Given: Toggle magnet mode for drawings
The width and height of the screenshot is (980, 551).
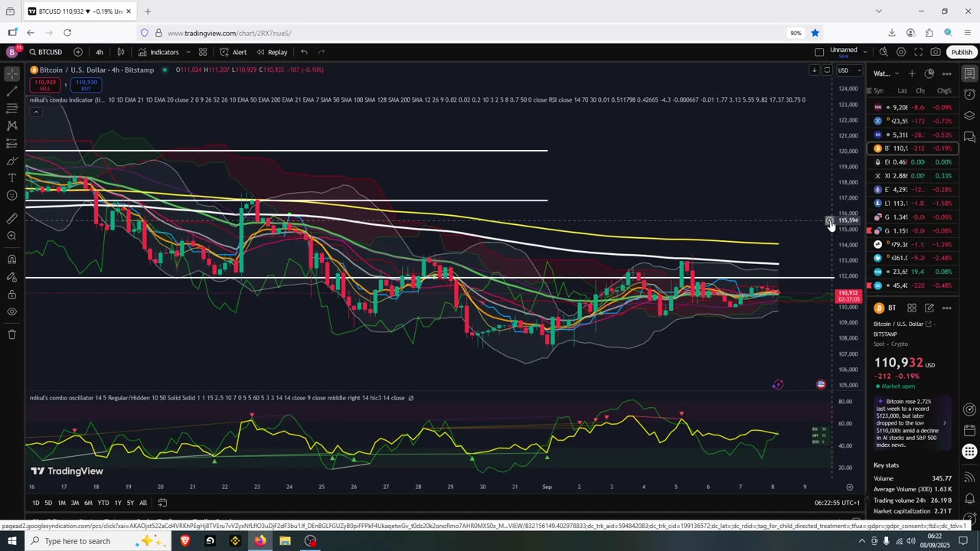Looking at the screenshot, I should click(12, 259).
